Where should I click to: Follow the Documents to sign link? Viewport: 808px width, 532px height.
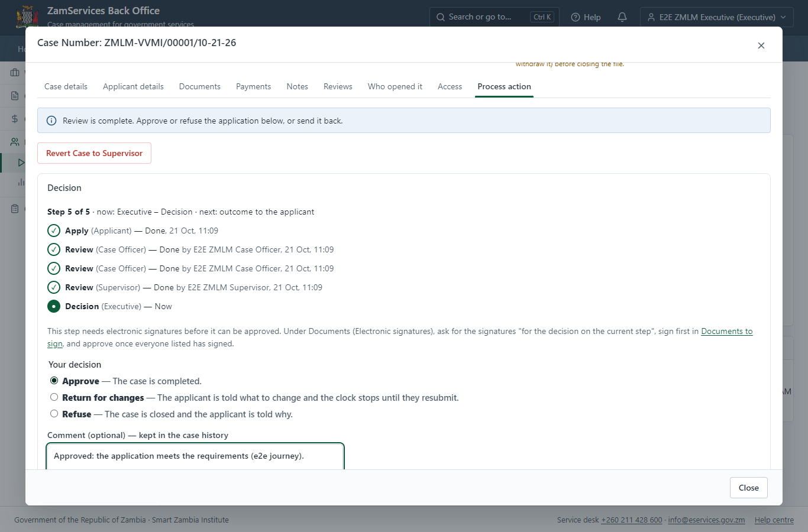coord(727,331)
